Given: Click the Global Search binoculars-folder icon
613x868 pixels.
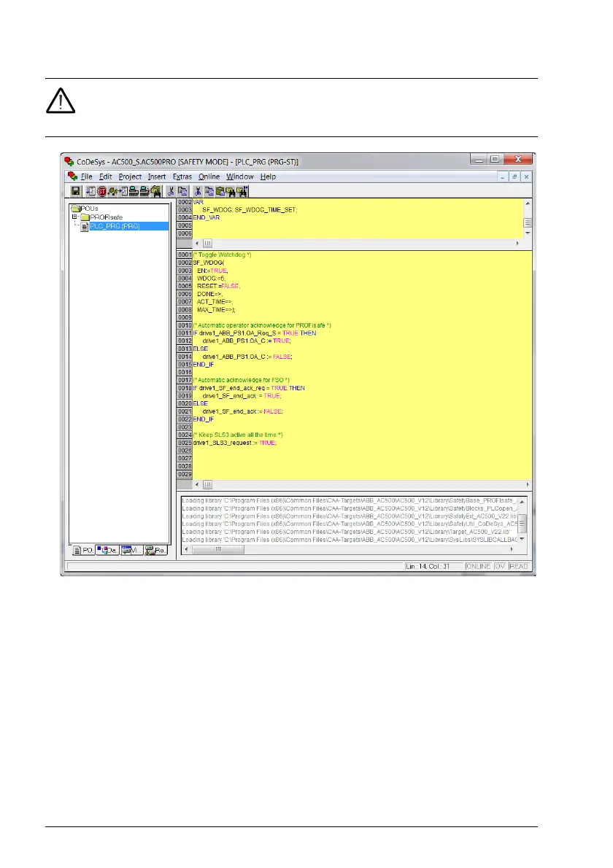Looking at the screenshot, I should click(x=156, y=191).
